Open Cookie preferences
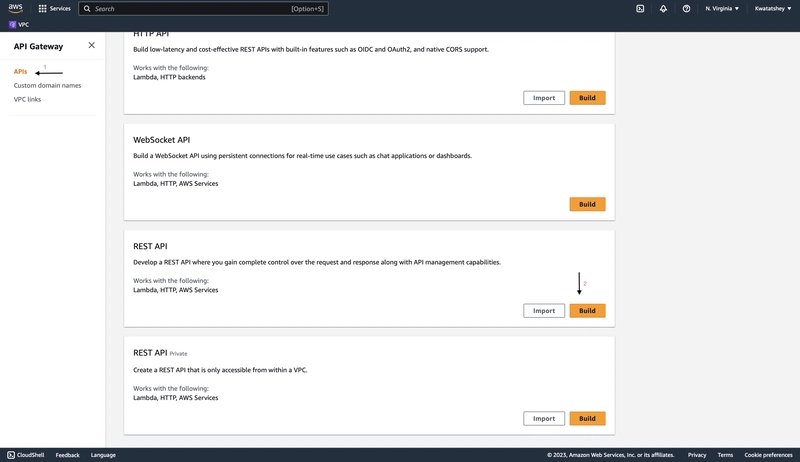This screenshot has height=462, width=800. pos(768,455)
